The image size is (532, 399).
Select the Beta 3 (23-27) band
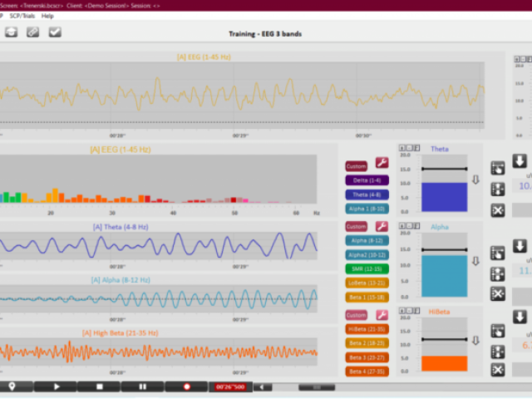tap(367, 357)
